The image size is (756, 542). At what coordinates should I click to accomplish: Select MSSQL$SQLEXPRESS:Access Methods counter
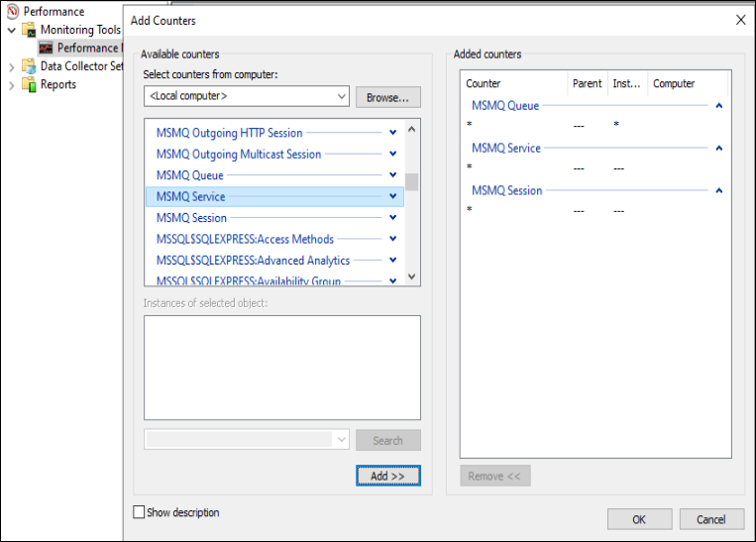[245, 239]
